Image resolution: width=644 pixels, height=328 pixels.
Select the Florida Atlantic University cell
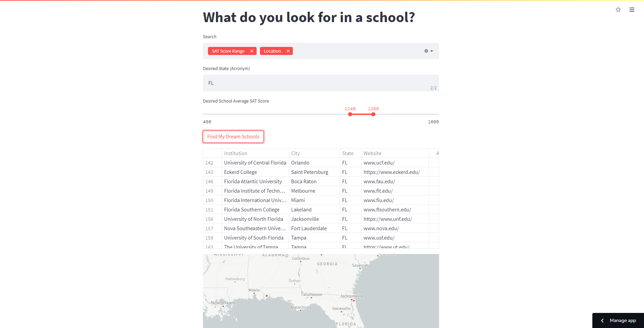point(255,181)
